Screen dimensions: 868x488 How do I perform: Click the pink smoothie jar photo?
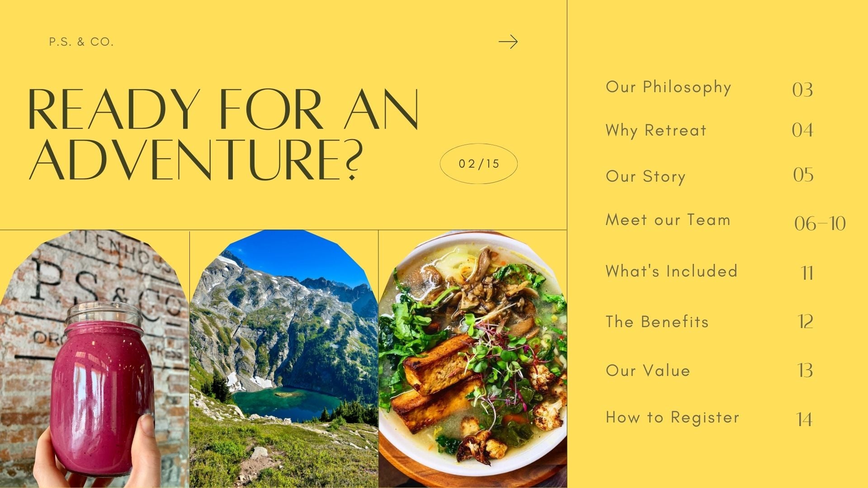click(94, 359)
